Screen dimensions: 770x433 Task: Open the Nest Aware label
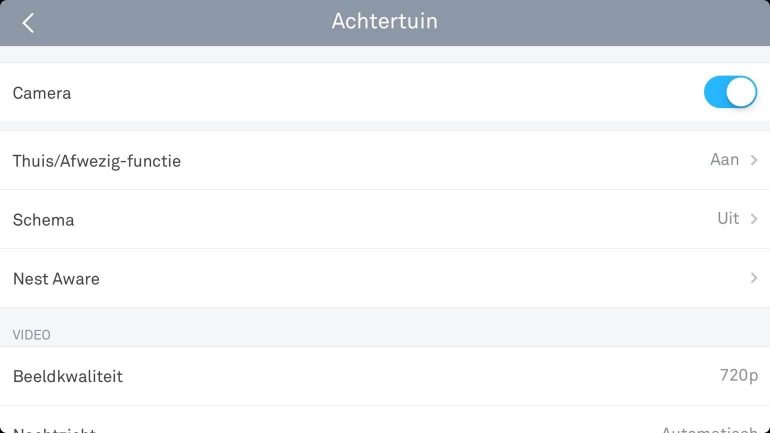click(x=56, y=278)
